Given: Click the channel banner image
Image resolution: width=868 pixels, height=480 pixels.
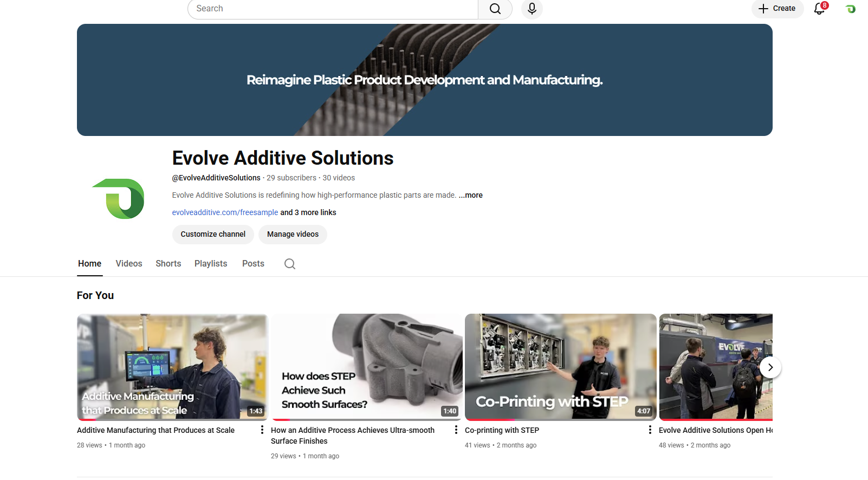Looking at the screenshot, I should [425, 80].
